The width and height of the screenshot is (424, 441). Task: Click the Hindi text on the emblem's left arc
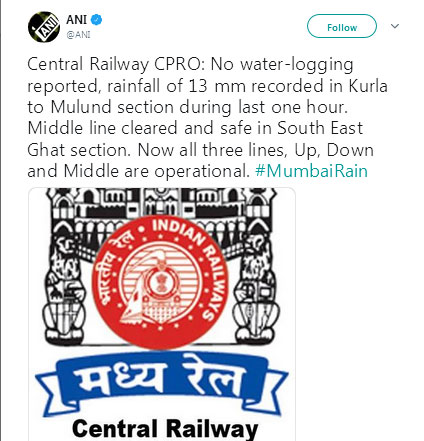click(x=115, y=268)
